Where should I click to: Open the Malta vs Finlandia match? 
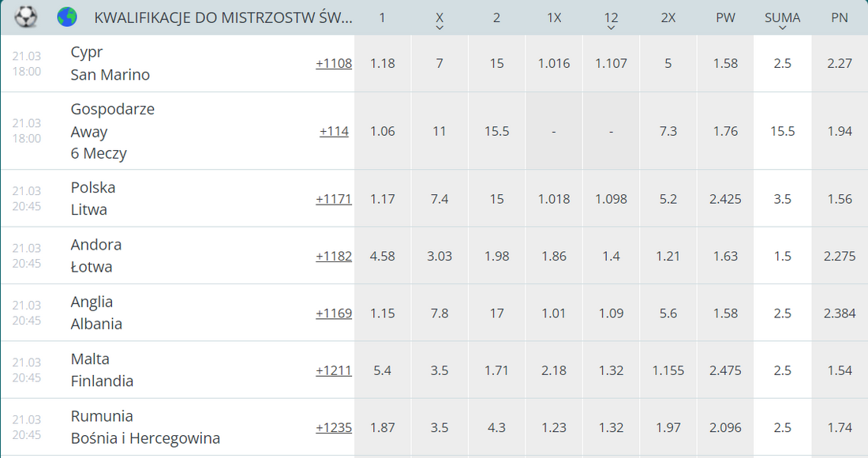(x=102, y=370)
